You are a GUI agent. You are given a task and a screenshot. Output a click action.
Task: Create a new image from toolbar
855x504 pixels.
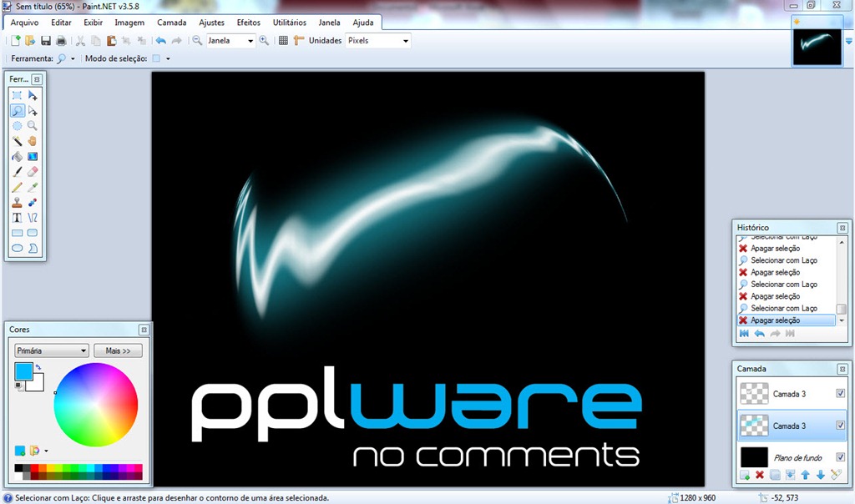tap(15, 40)
